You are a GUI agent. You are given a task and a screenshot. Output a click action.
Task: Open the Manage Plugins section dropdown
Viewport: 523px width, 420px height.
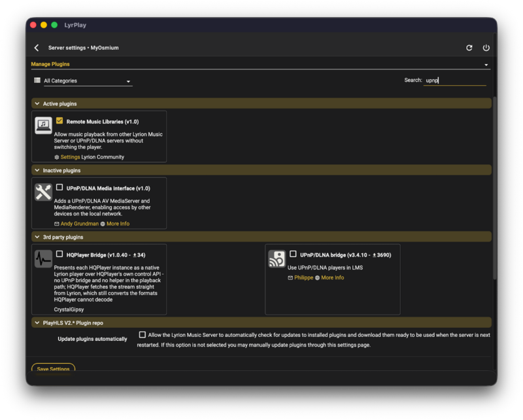coord(260,64)
